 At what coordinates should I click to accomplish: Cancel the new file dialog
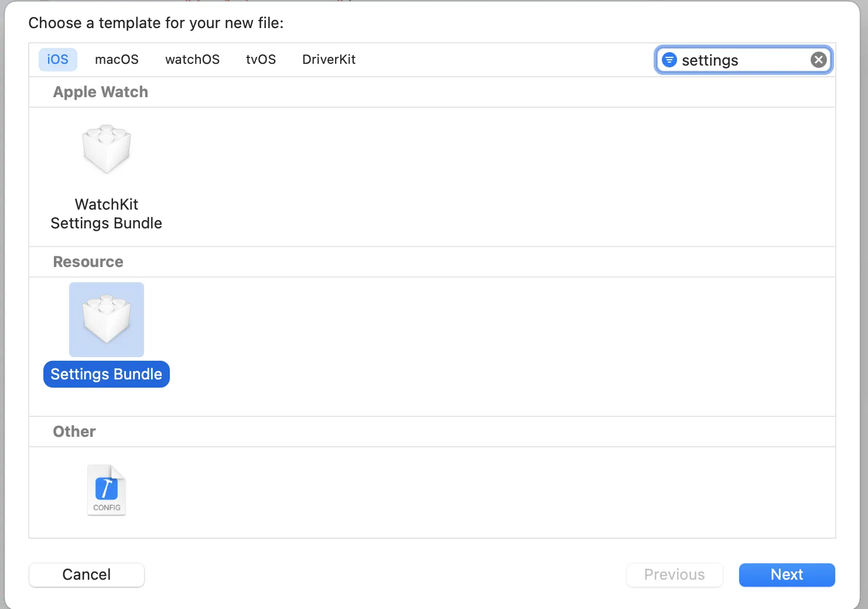coord(87,574)
